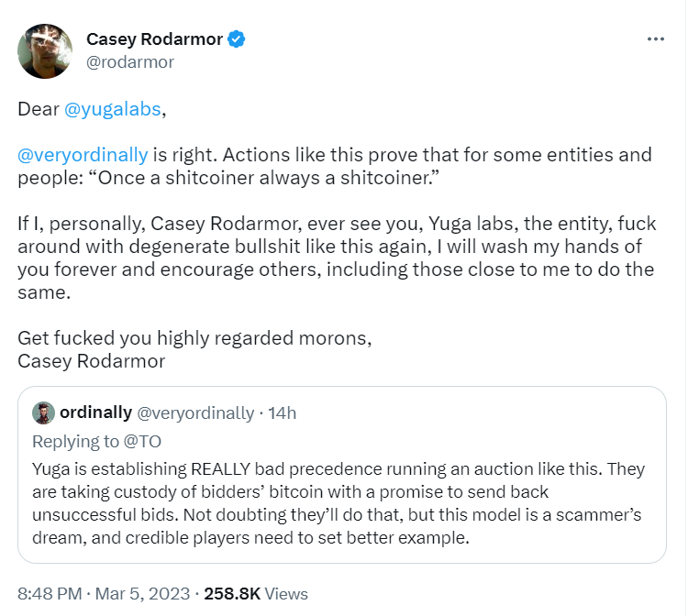Click the word 'Dear' opening the tweet

point(38,109)
